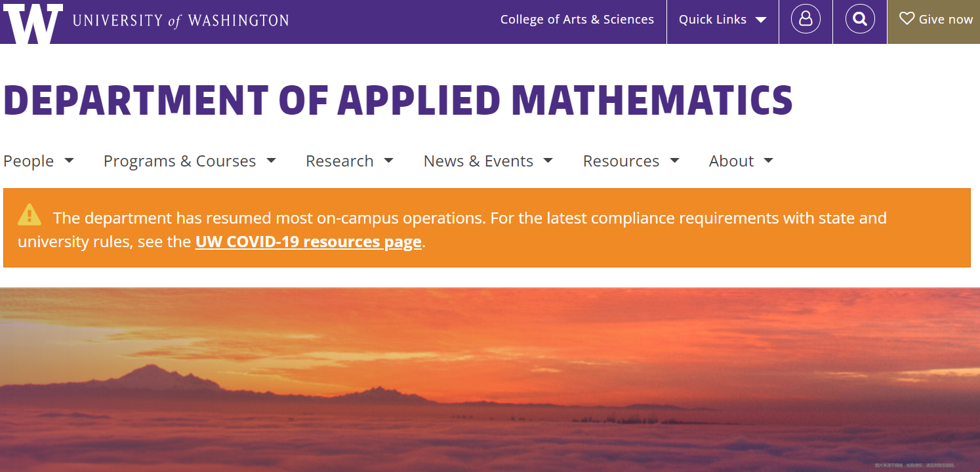Expand the Programs & Courses arrow

[271, 160]
